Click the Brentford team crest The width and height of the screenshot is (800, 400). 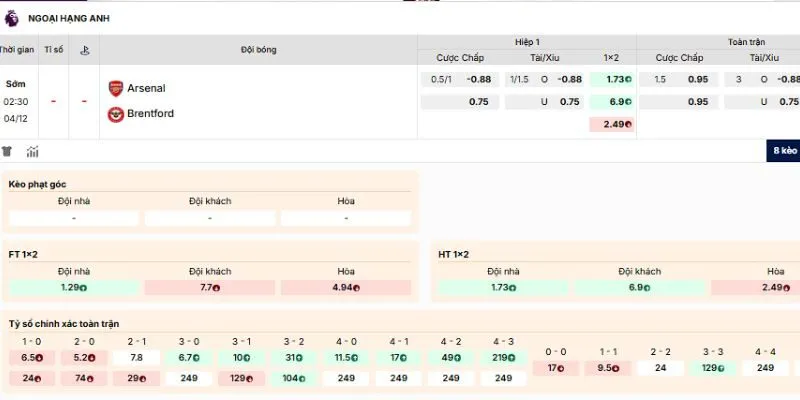point(116,114)
